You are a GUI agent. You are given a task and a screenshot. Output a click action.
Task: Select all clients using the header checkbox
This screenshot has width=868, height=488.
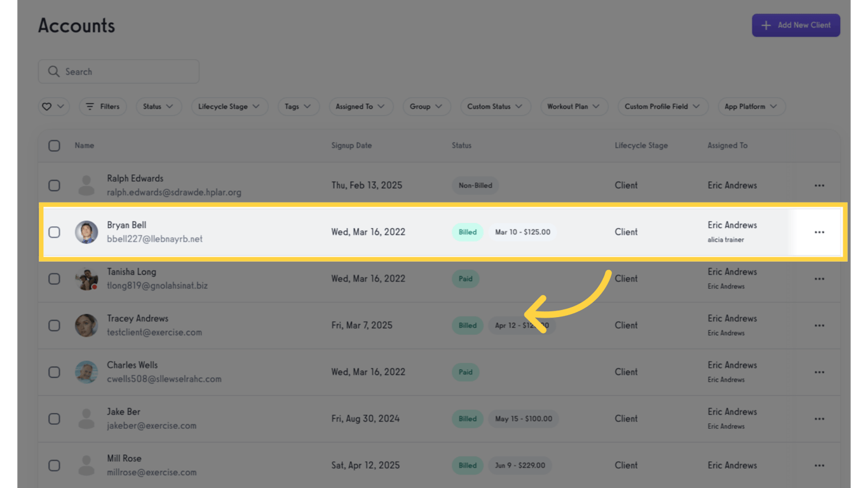point(54,146)
